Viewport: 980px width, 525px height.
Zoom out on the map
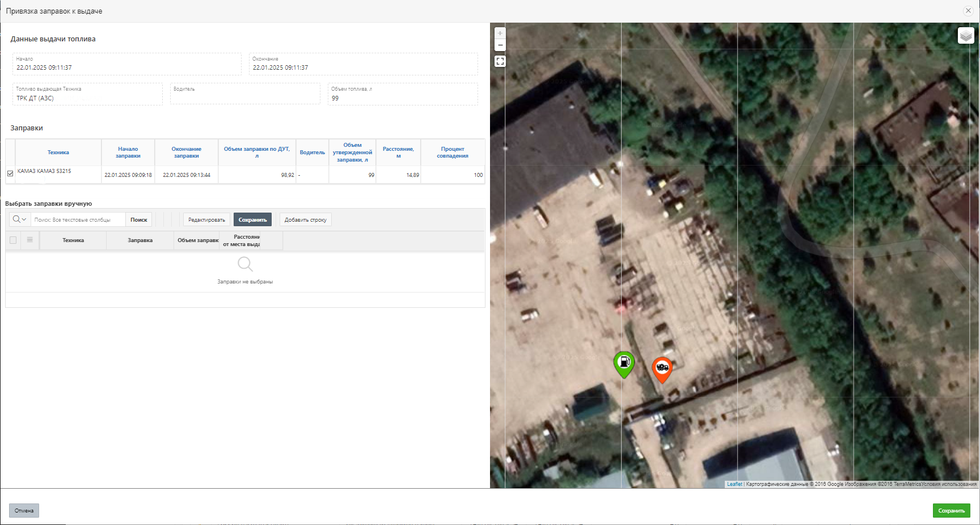(500, 45)
